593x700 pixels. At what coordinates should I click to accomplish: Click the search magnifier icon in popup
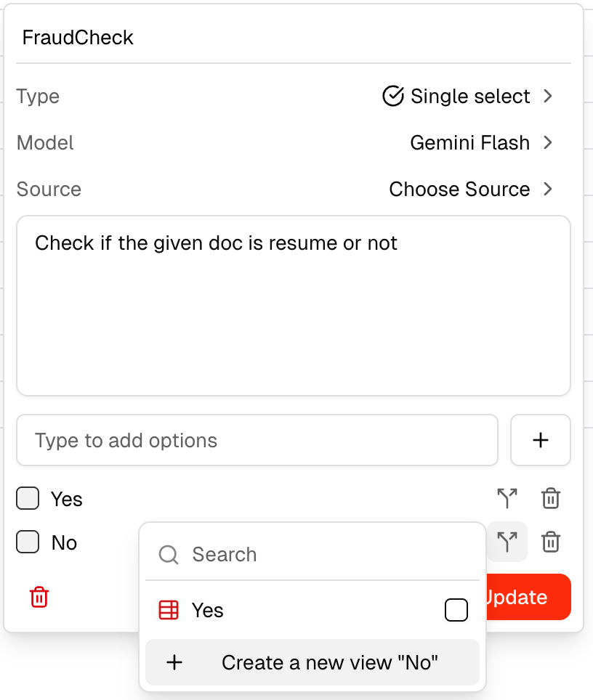pos(169,555)
